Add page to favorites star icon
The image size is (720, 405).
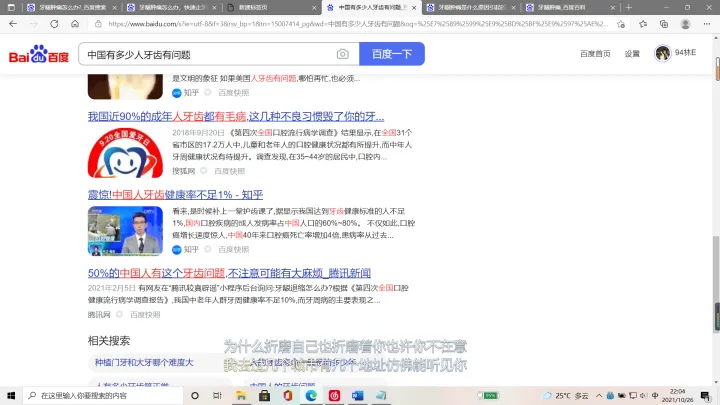tap(621, 24)
